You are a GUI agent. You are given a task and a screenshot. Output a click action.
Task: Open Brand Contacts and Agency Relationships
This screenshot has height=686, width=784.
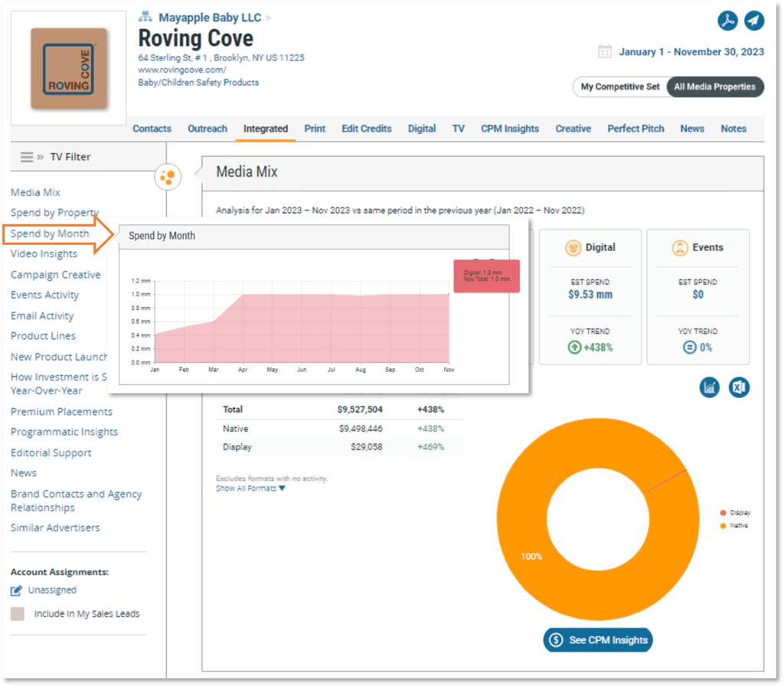click(x=77, y=501)
